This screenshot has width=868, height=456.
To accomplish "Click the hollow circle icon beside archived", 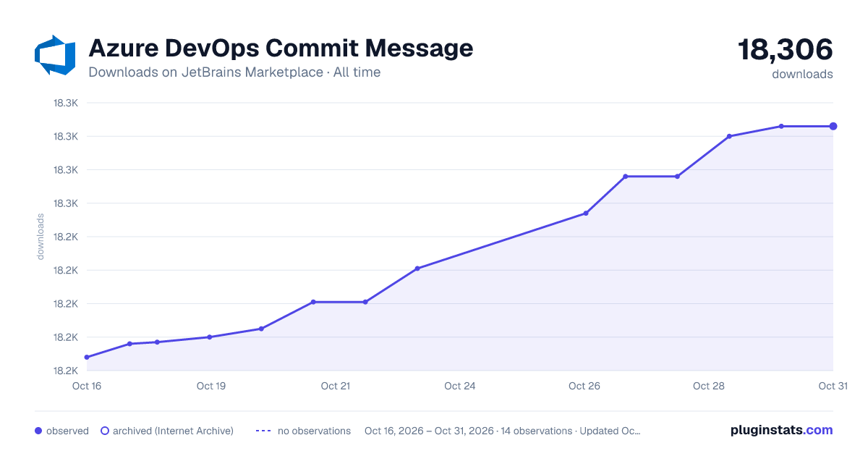I will (x=105, y=431).
